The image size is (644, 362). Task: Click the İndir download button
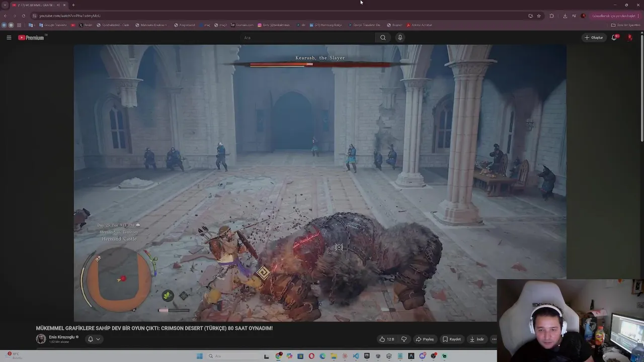(x=477, y=339)
